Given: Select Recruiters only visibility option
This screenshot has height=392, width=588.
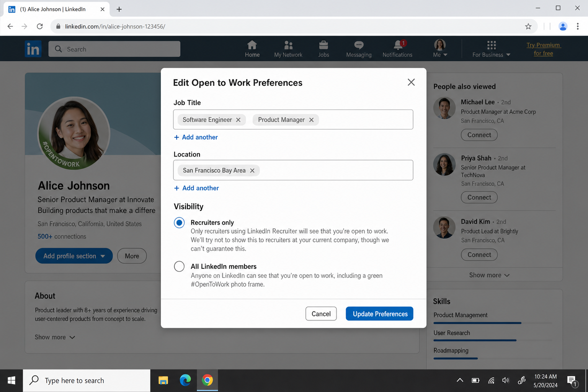Looking at the screenshot, I should click(179, 223).
